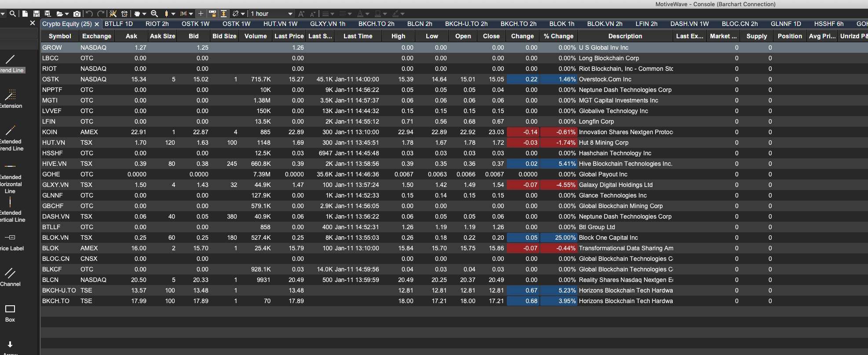Switch to the BLOK 1h tab
868x355 pixels.
(562, 24)
